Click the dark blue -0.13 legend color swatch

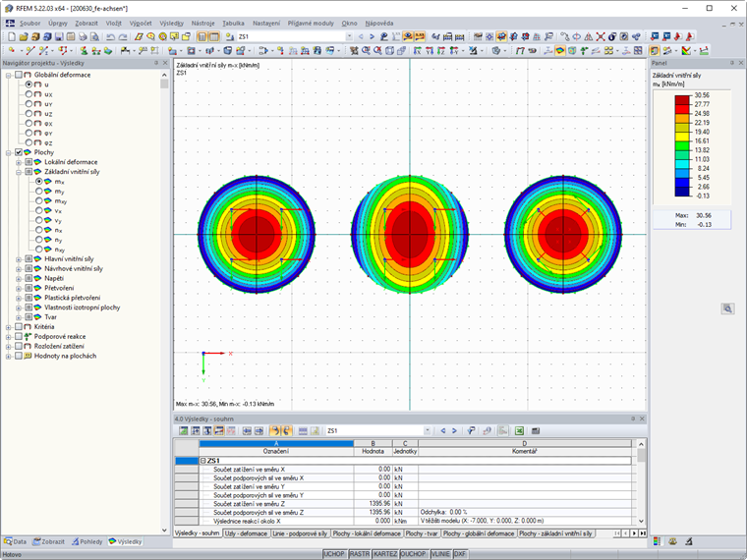click(x=682, y=192)
